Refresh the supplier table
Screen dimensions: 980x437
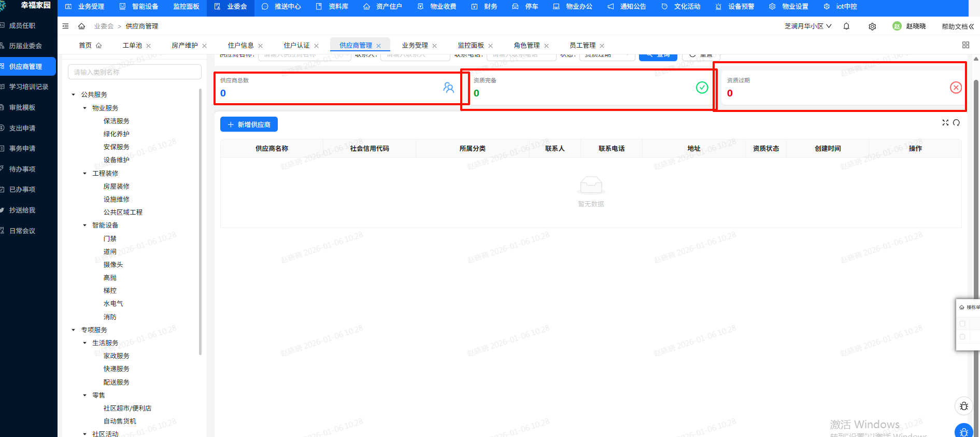pos(956,123)
